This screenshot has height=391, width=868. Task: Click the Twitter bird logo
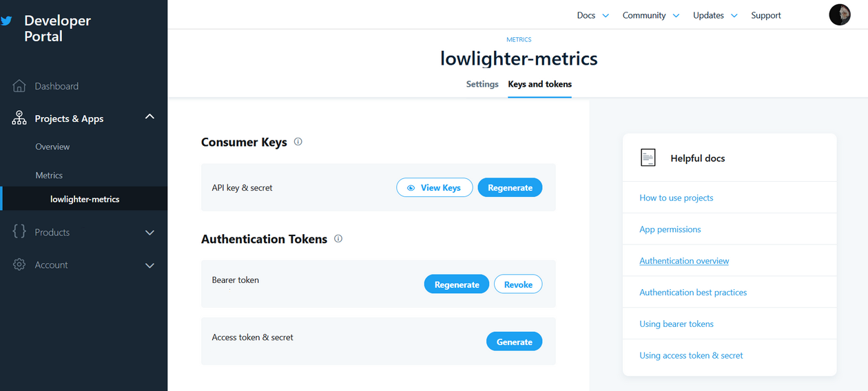click(6, 21)
